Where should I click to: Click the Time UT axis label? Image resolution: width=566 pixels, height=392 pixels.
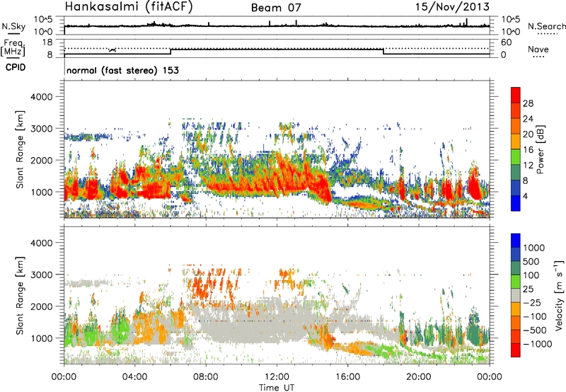point(277,387)
